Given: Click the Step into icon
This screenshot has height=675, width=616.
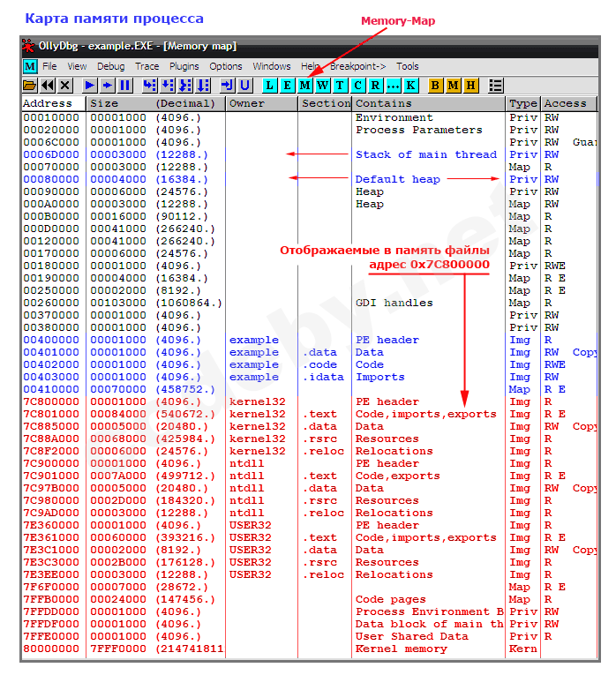Looking at the screenshot, I should tap(149, 86).
